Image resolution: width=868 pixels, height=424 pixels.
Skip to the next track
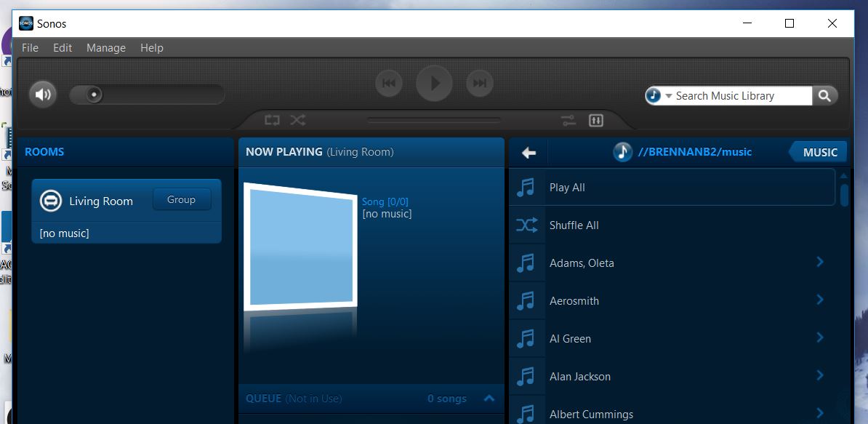coord(479,84)
